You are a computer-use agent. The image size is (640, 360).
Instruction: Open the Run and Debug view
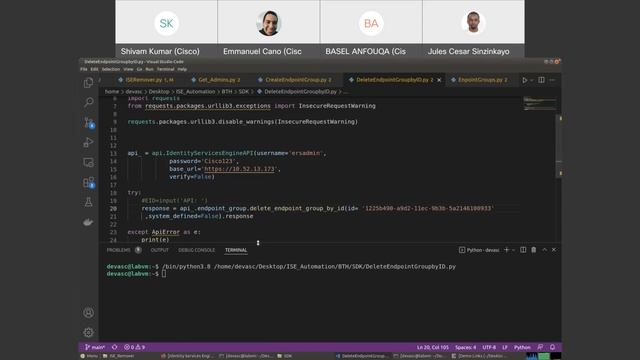point(88,142)
